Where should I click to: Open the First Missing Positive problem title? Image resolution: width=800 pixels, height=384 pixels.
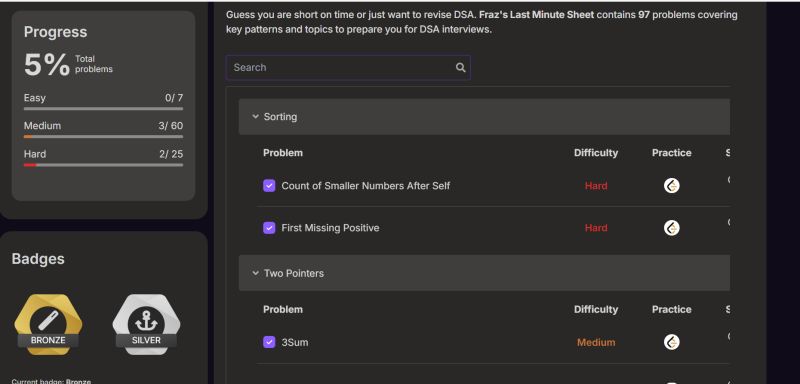[x=330, y=228]
